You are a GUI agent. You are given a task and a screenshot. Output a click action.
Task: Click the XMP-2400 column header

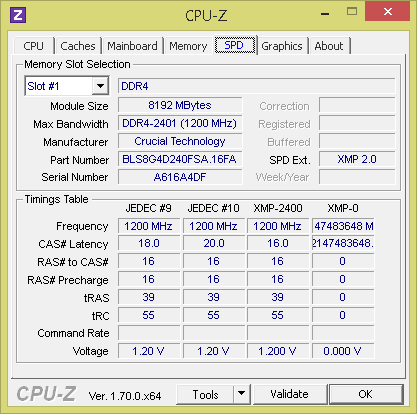278,208
